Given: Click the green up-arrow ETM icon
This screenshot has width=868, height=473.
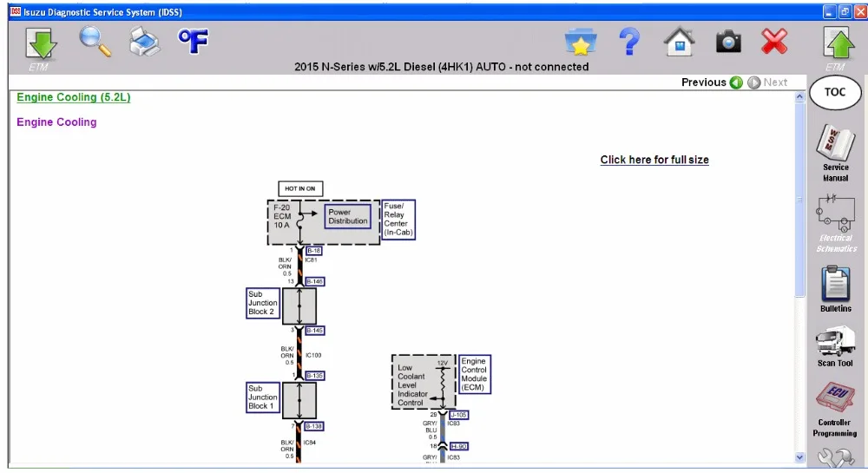Looking at the screenshot, I should pos(839,43).
